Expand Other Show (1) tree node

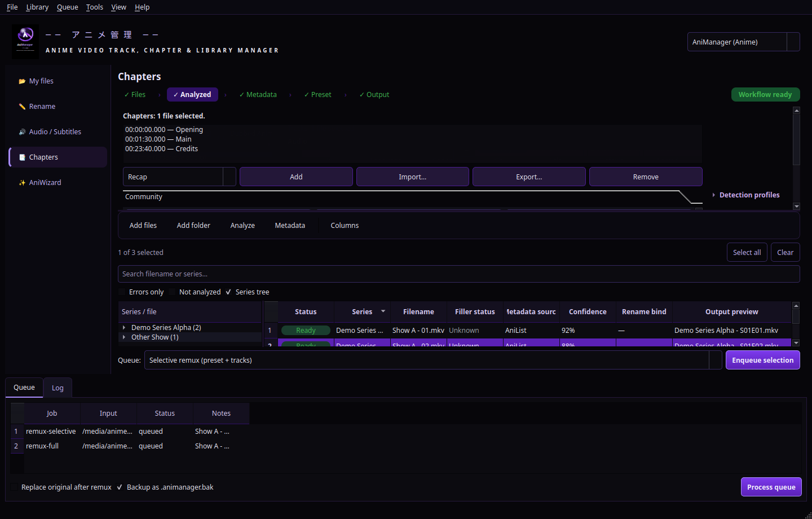(x=124, y=337)
